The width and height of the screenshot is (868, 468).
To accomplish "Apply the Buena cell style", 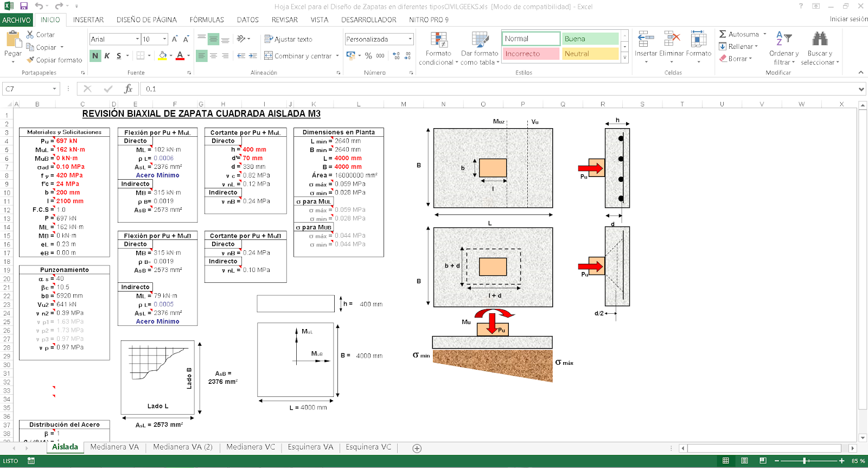I will [x=590, y=39].
